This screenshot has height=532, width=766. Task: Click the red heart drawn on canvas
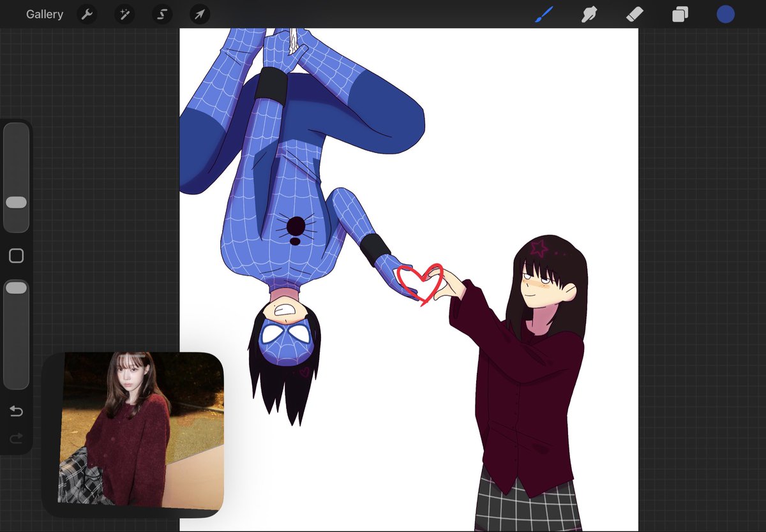[x=420, y=284]
